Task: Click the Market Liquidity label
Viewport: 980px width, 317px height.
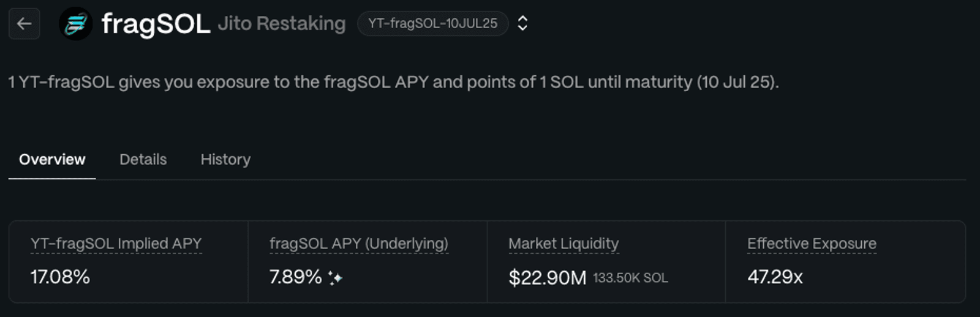Action: [563, 244]
